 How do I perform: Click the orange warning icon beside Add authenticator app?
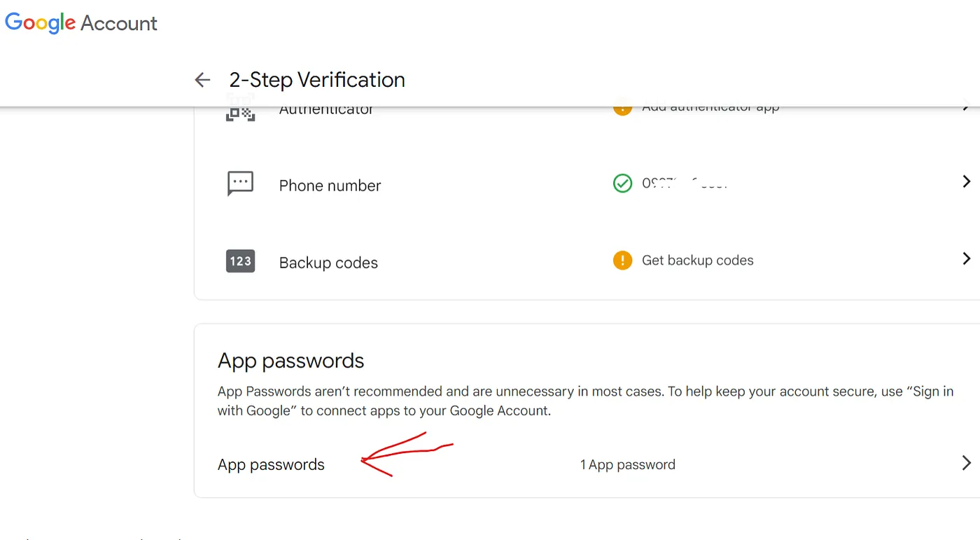[622, 111]
